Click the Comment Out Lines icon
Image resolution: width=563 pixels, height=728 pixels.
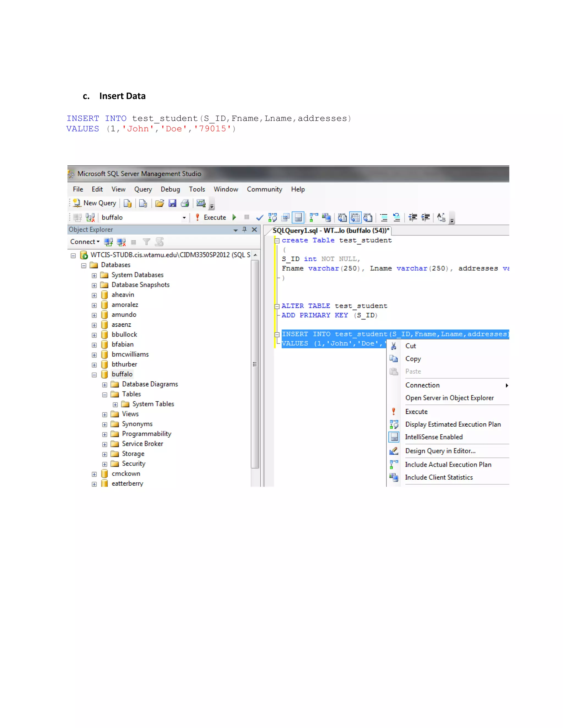(384, 218)
